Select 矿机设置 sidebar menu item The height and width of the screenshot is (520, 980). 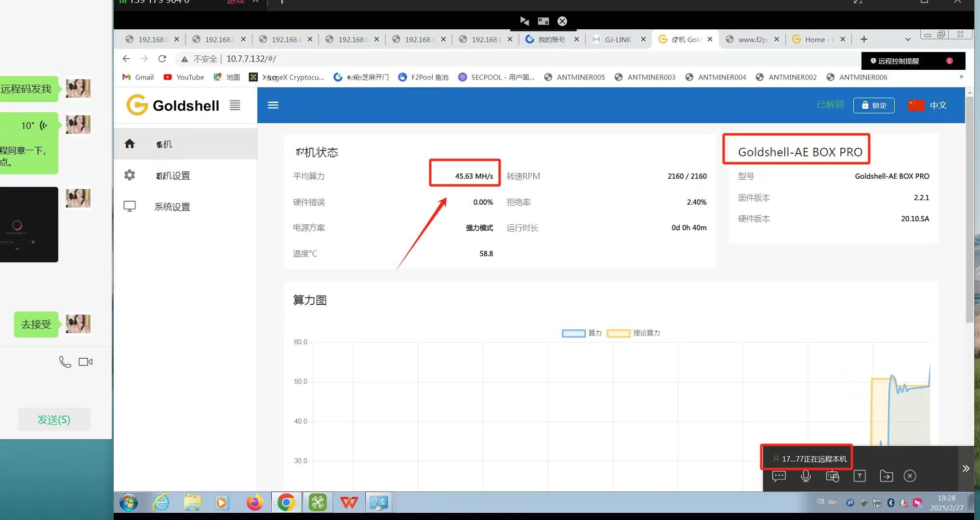coord(185,175)
